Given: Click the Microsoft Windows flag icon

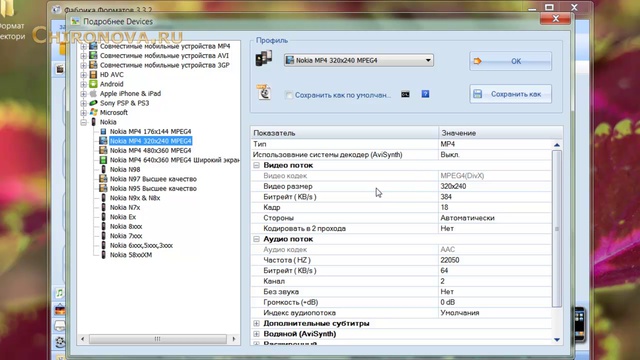Looking at the screenshot, I should pyautogui.click(x=93, y=112).
